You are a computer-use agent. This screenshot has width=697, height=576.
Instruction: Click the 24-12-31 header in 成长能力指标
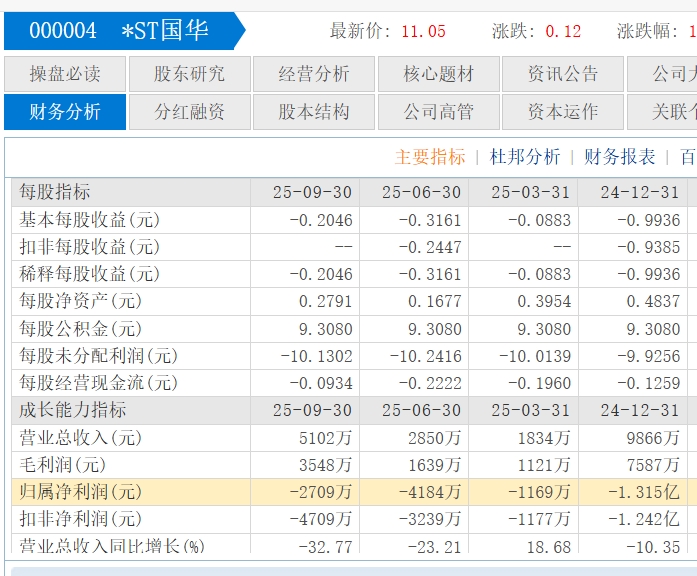640,410
